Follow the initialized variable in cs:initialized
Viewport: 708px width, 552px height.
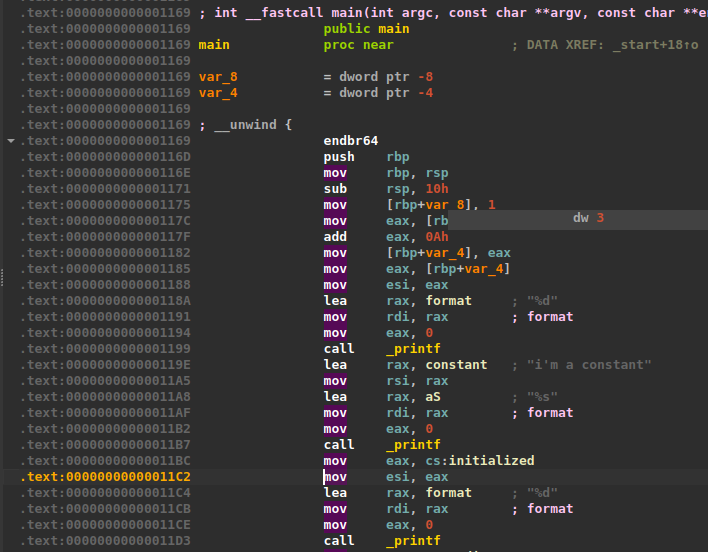491,461
